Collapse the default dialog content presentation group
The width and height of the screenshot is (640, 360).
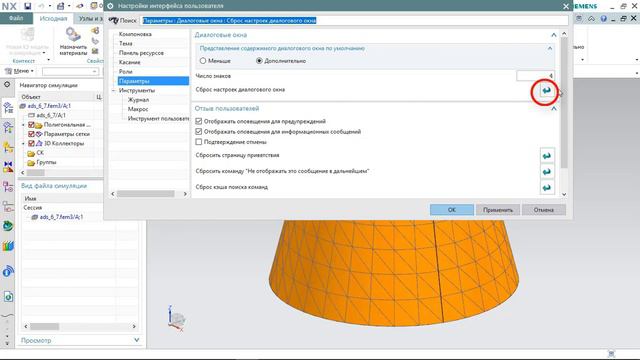coord(550,48)
